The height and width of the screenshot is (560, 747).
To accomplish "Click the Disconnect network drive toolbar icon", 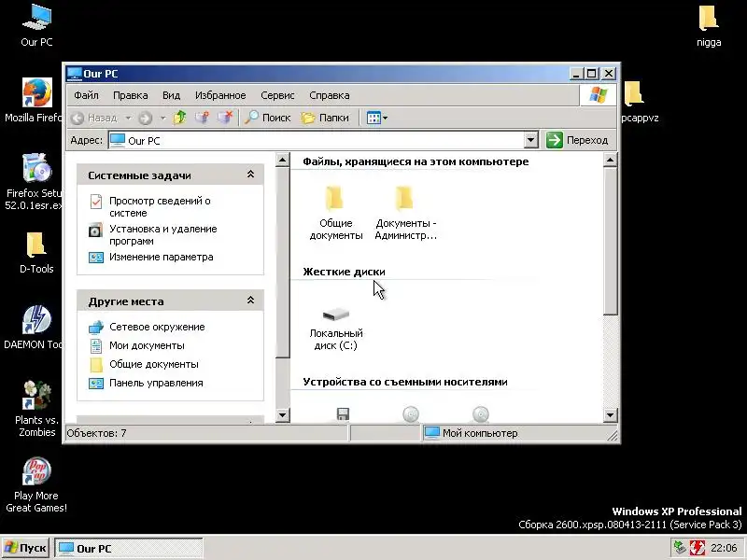I will tap(224, 118).
